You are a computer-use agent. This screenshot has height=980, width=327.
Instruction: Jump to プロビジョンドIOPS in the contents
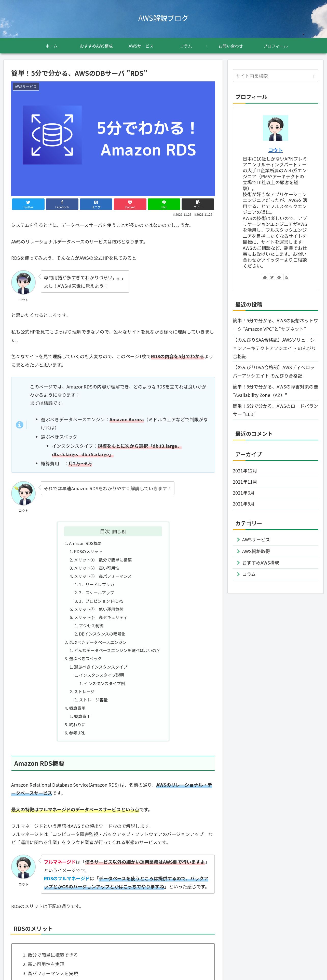[x=101, y=601]
